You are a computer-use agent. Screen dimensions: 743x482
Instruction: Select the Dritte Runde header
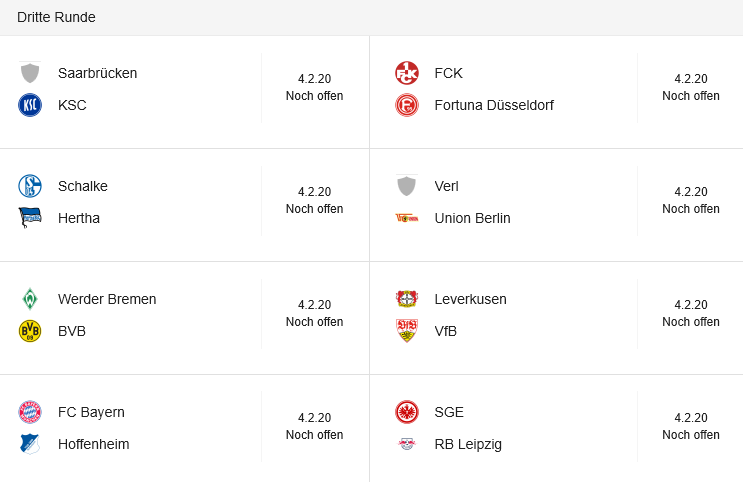point(56,18)
